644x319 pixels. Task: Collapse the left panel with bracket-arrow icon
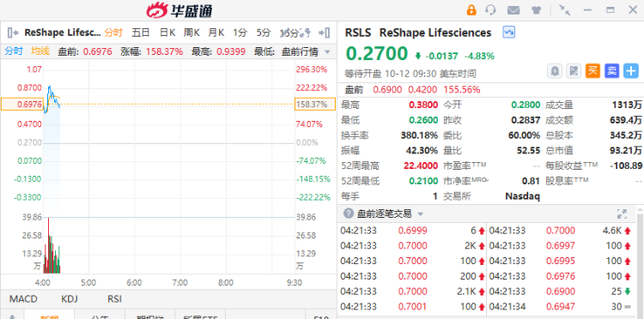pos(13,33)
